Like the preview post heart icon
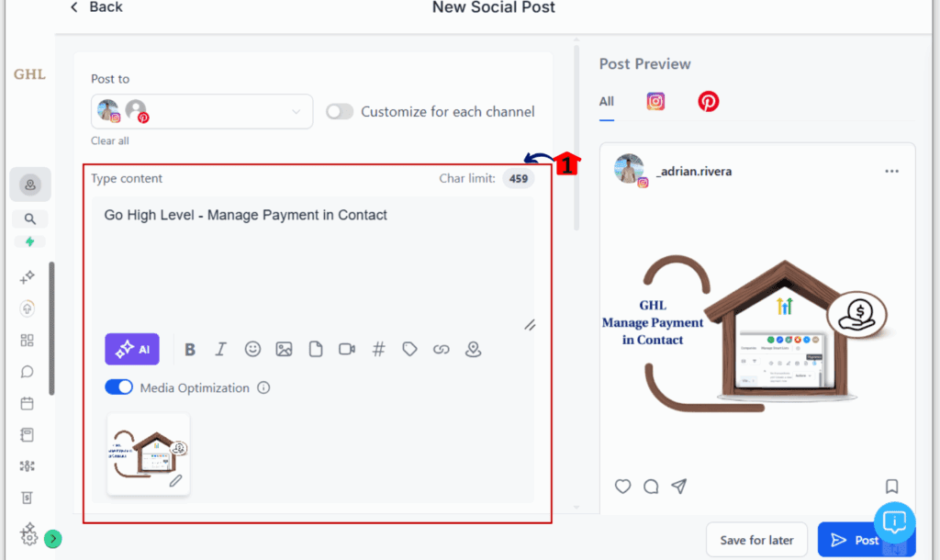Viewport: 940px width, 560px height. 623,487
